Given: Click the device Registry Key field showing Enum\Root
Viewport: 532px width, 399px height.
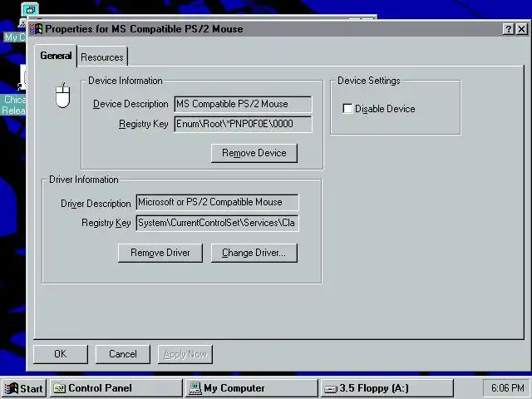Looking at the screenshot, I should coord(243,124).
